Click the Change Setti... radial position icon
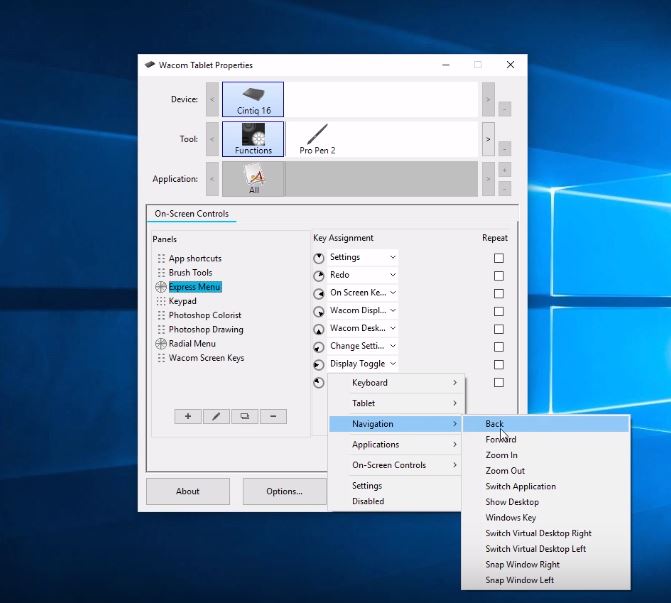Image resolution: width=671 pixels, height=603 pixels. [319, 347]
